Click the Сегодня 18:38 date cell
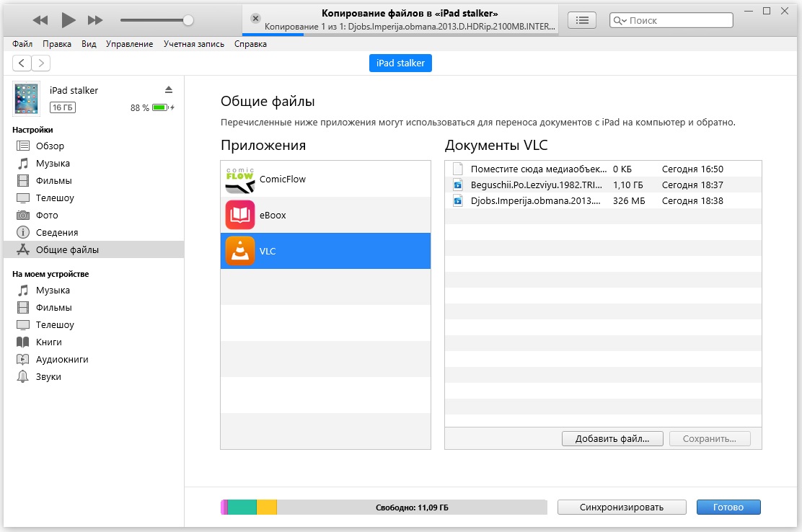 click(692, 201)
